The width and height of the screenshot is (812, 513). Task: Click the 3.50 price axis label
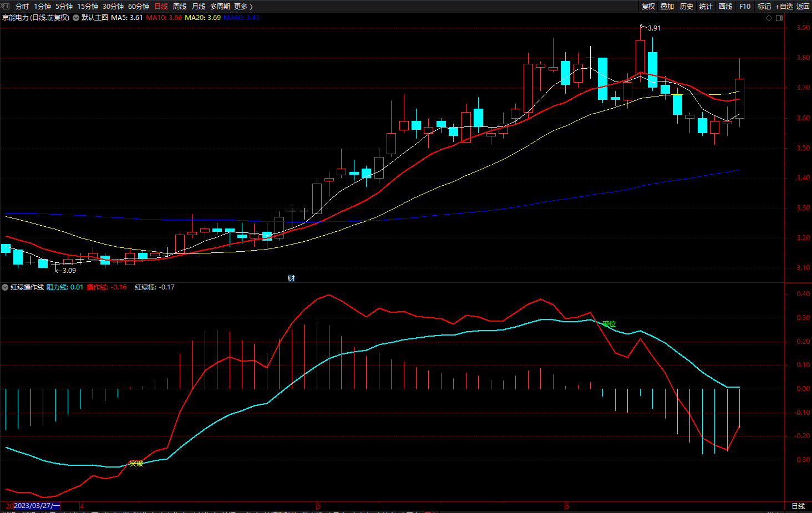803,148
